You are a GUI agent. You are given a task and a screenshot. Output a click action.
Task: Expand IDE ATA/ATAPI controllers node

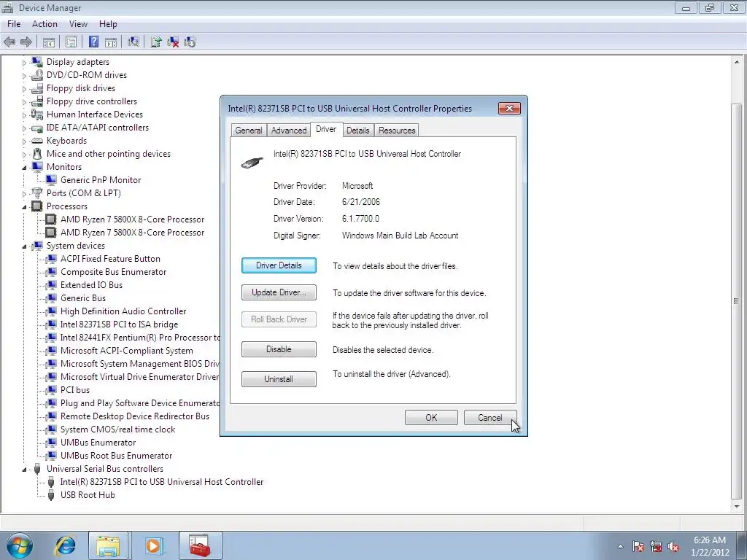pyautogui.click(x=24, y=128)
